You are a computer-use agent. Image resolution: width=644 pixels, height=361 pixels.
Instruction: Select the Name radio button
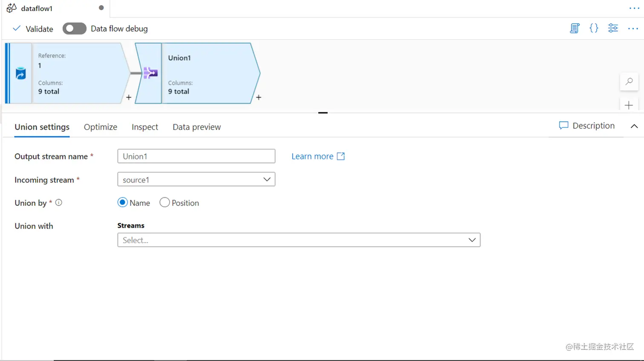point(123,202)
